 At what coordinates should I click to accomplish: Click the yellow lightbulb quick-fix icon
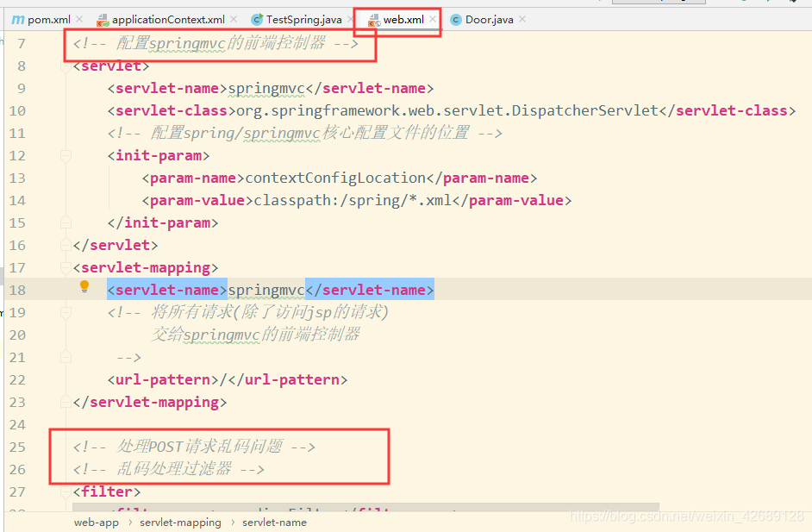click(84, 286)
